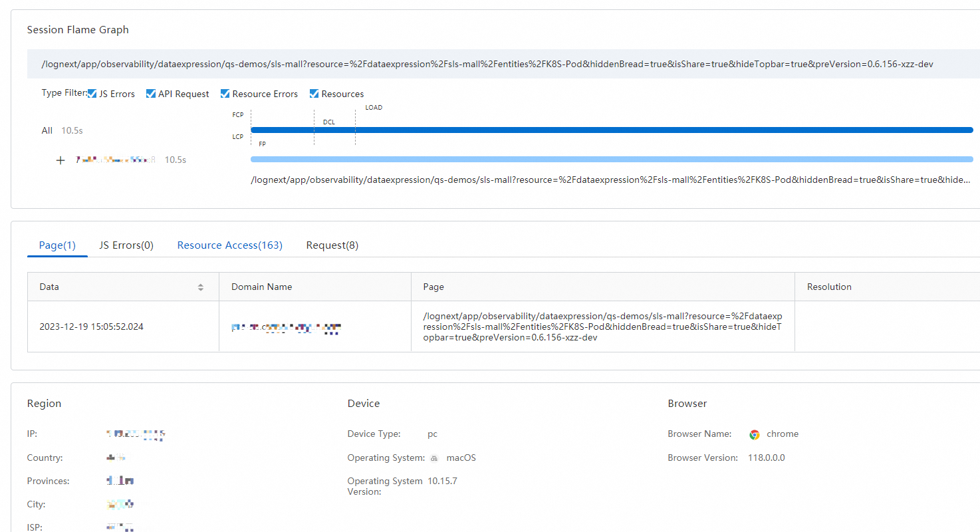The height and width of the screenshot is (532, 980).
Task: Select the light blue page timeline bar
Action: point(612,160)
